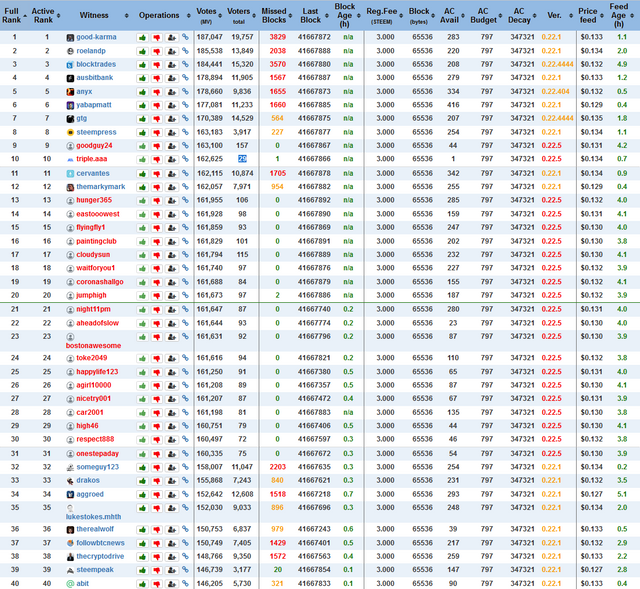The height and width of the screenshot is (589, 640).
Task: Sort by Votes (MV) header
Action: (208, 16)
